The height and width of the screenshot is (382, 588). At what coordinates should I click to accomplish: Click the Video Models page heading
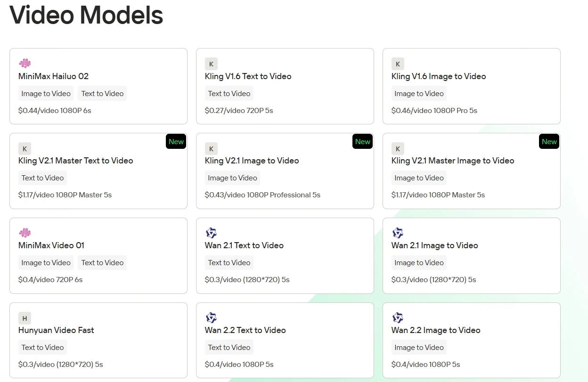[x=86, y=15]
